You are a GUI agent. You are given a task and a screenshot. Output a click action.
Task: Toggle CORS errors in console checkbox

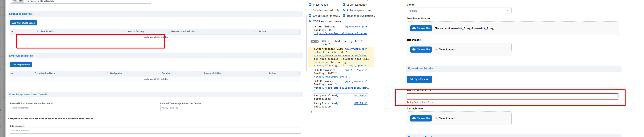pos(310,21)
